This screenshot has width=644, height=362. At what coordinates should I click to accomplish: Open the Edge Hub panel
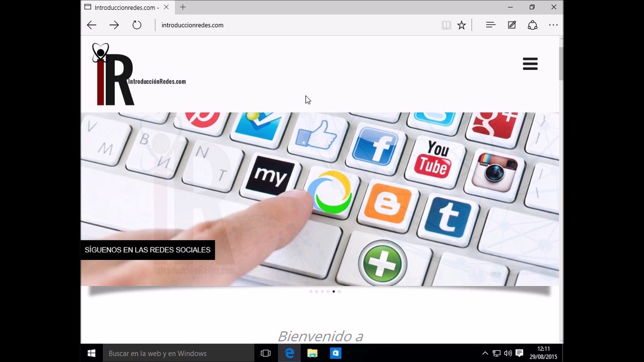coord(491,25)
